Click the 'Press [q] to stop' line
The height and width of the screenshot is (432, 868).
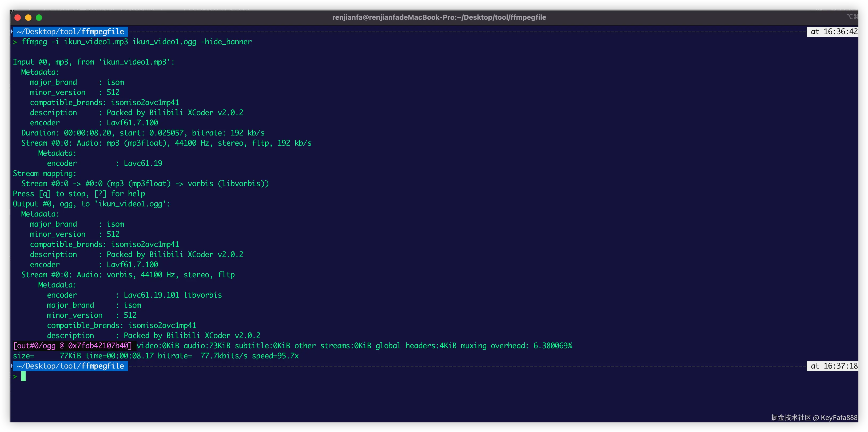point(79,194)
